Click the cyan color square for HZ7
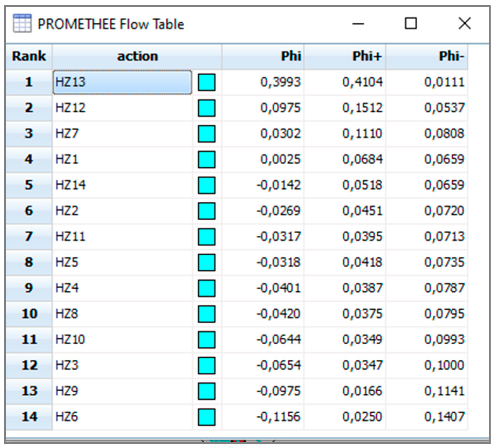The width and height of the screenshot is (496, 448). click(206, 134)
